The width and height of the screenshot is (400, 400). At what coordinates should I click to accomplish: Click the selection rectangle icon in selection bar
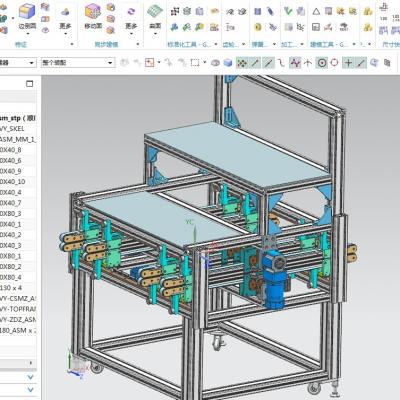click(195, 62)
